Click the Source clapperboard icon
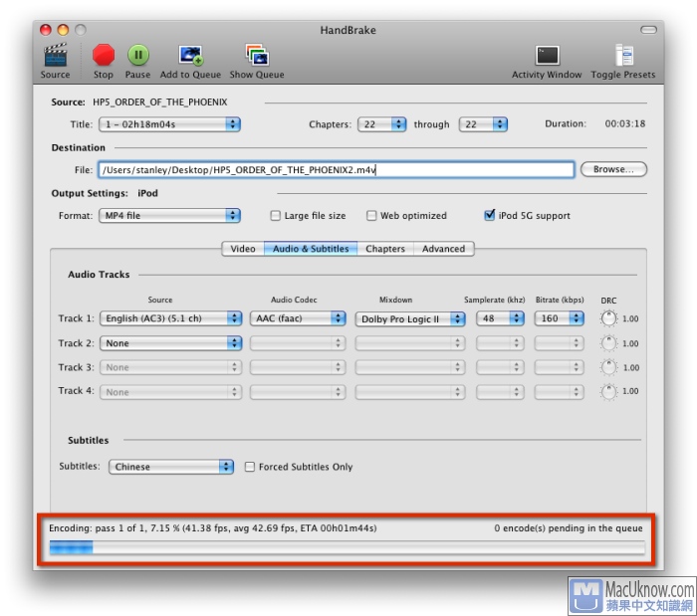697x616 pixels. click(x=55, y=55)
